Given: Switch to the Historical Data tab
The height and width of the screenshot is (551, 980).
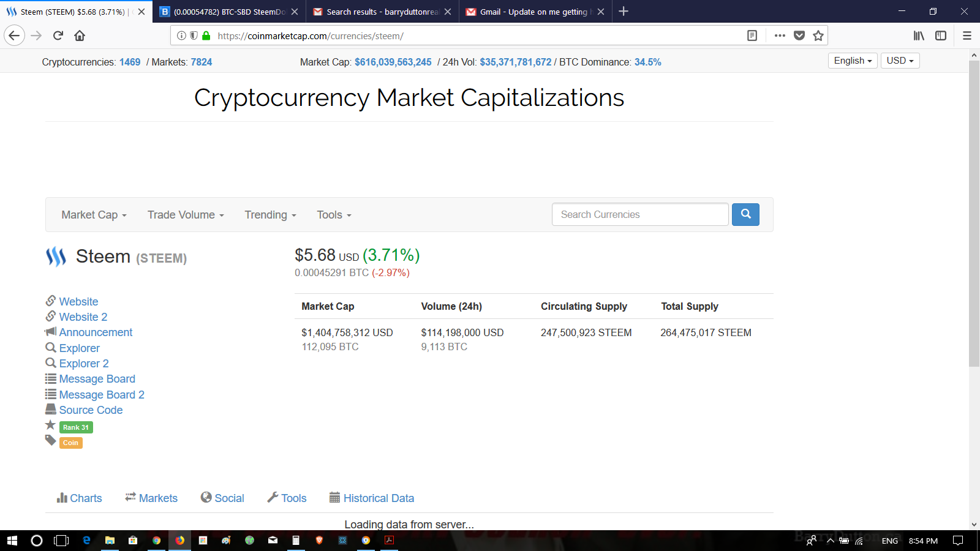Looking at the screenshot, I should (372, 498).
